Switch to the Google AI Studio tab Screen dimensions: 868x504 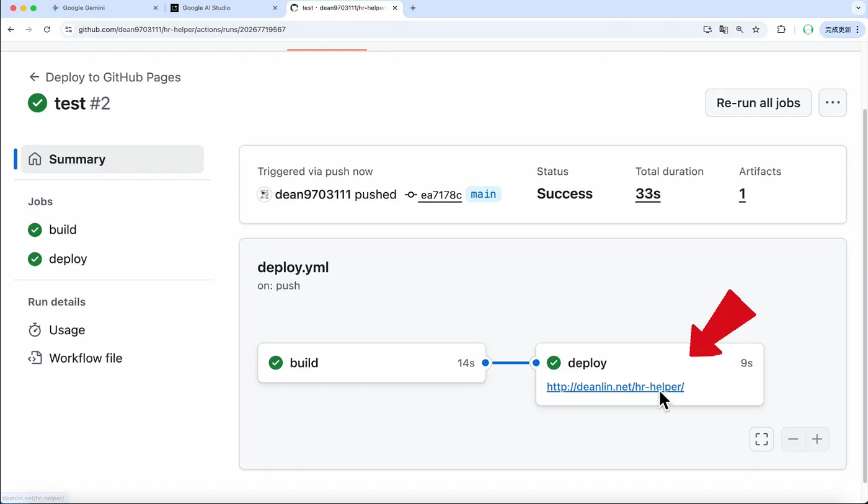[x=224, y=8]
